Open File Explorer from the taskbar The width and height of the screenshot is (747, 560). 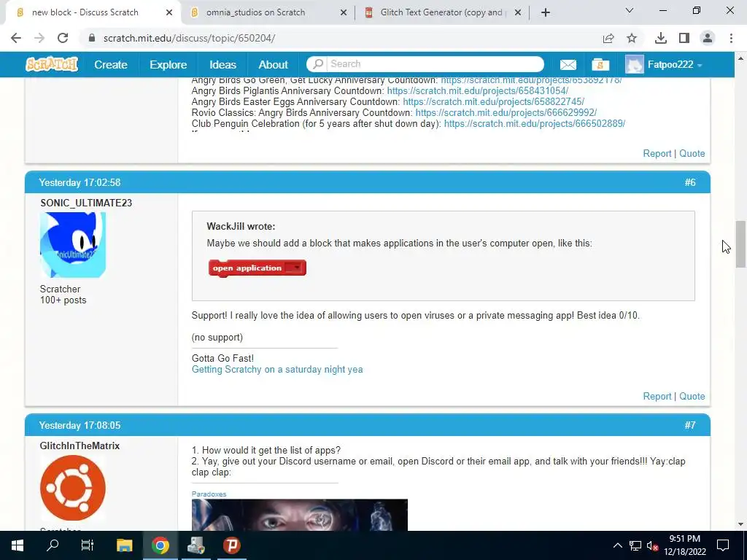pyautogui.click(x=125, y=545)
